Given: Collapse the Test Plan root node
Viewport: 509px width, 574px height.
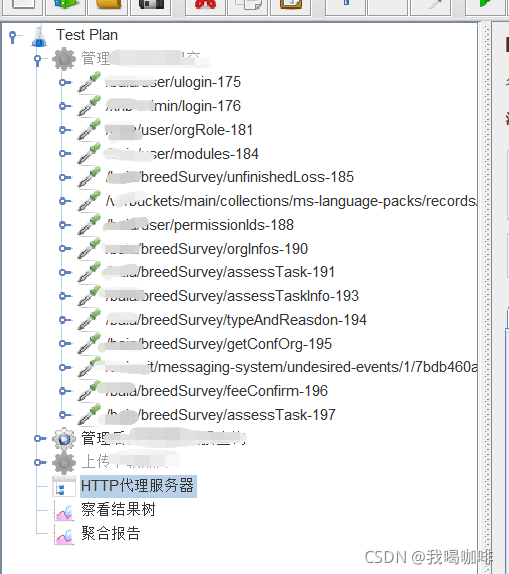Looking at the screenshot, I should coord(13,37).
